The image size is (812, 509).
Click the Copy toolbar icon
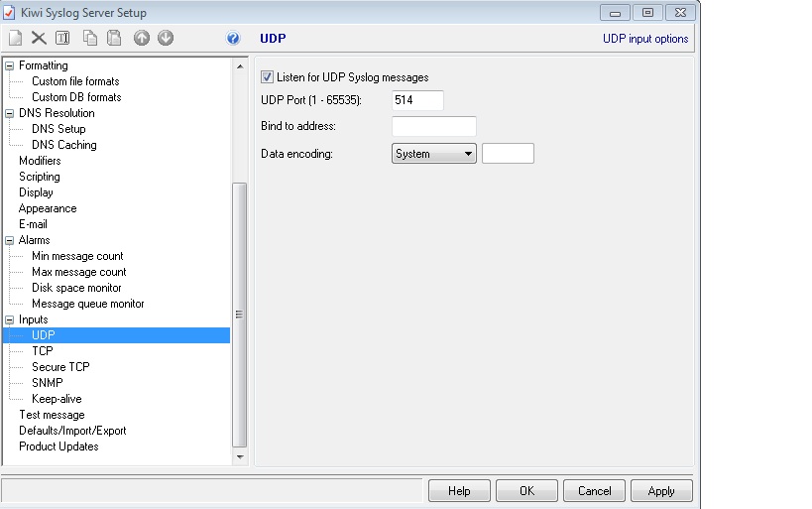(x=90, y=38)
